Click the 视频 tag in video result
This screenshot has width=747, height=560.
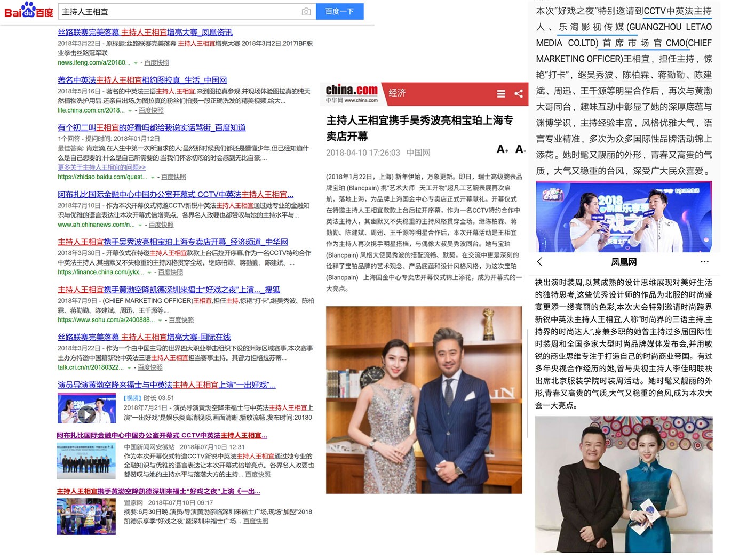tap(132, 398)
